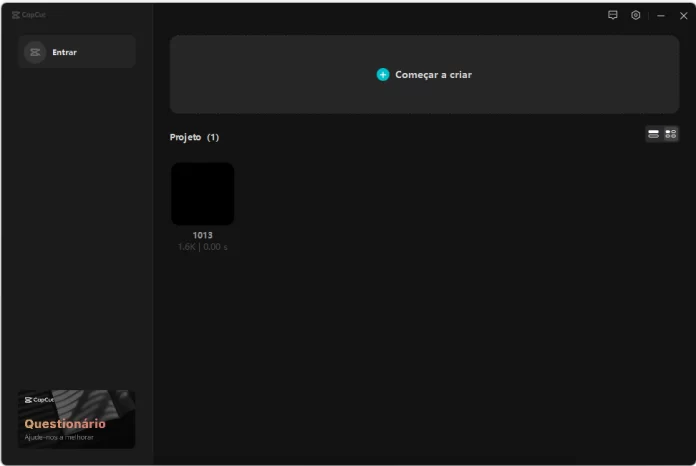Screen dimensions: 696x466
Task: Open the 1013 project thumbnail
Action: 202,194
